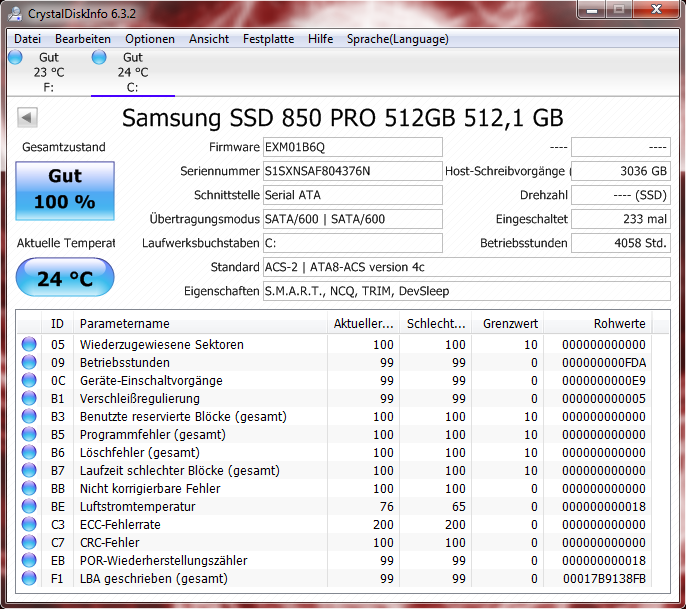Image resolution: width=686 pixels, height=609 pixels.
Task: Click the Host-Schreibvorgänge value 3036 GB
Action: [x=621, y=171]
